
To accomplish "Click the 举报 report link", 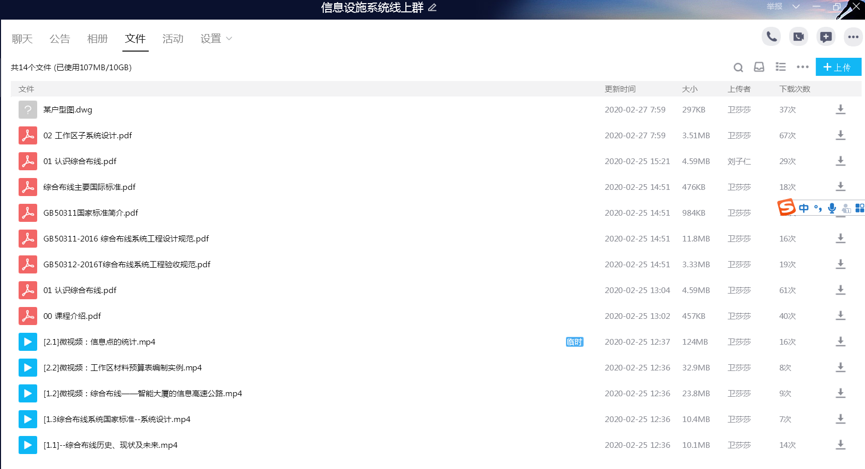I will point(774,7).
